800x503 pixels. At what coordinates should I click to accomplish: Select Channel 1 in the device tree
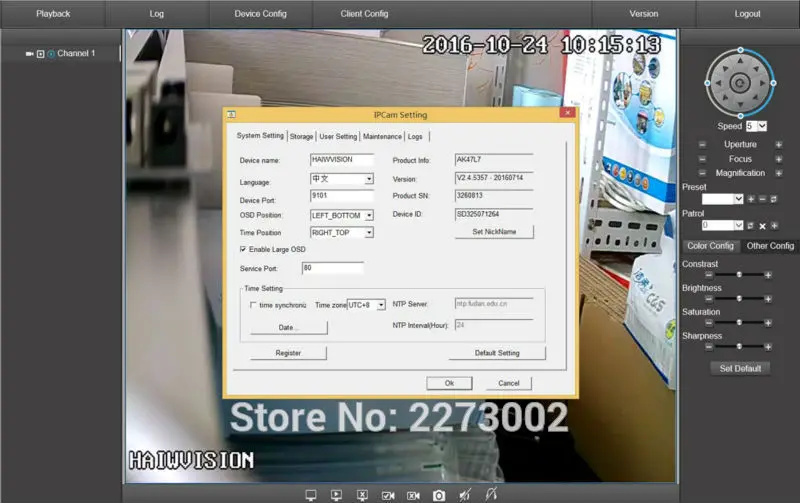coord(76,53)
